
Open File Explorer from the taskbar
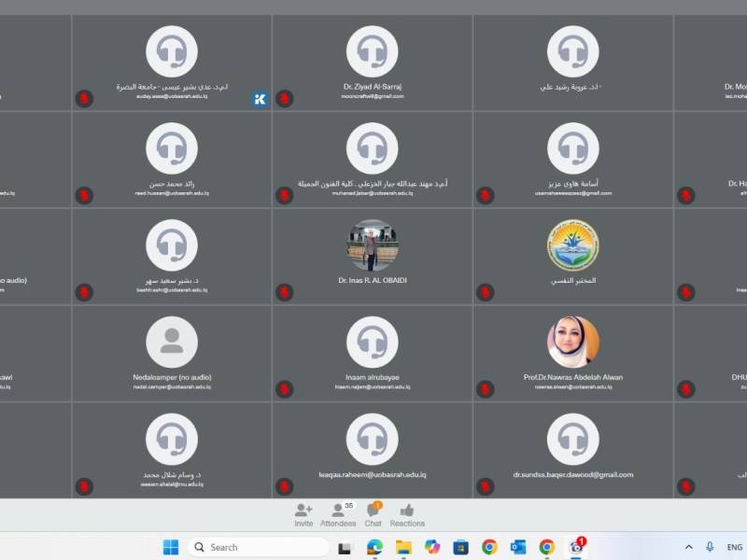click(403, 547)
